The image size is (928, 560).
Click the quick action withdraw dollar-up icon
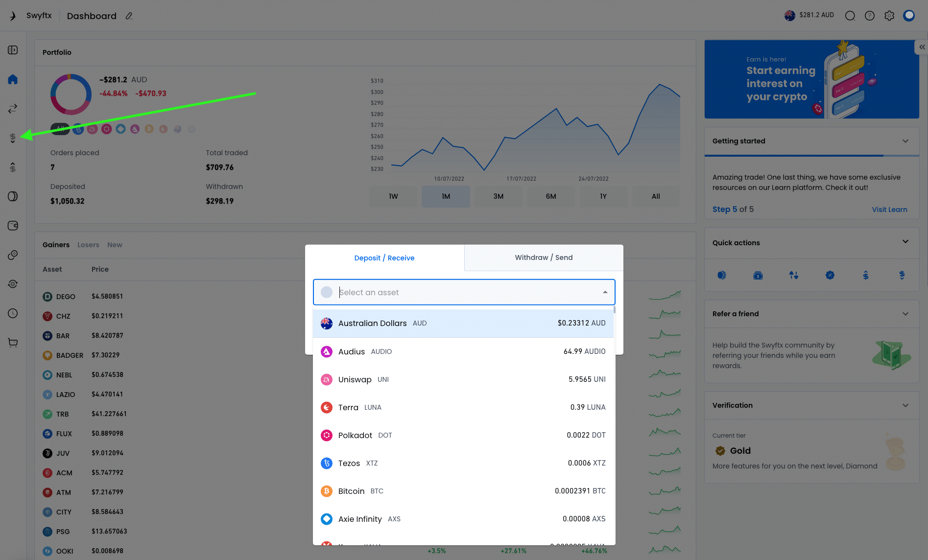[x=866, y=275]
